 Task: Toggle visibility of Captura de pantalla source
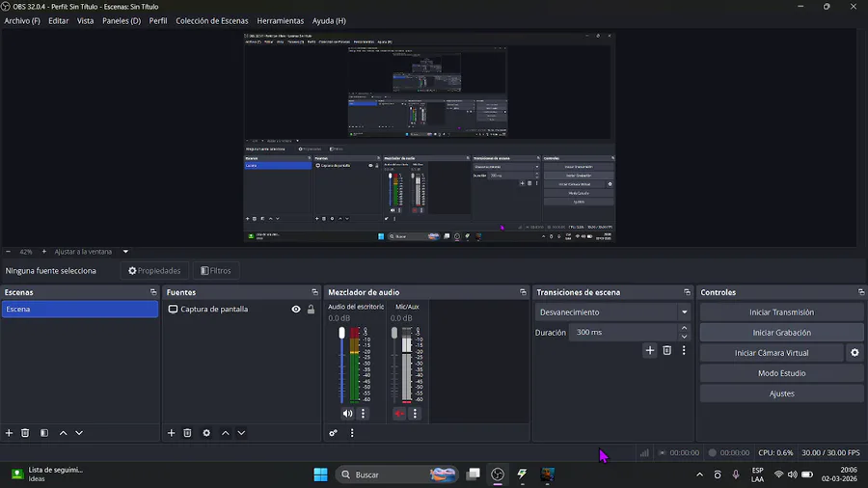coord(296,310)
